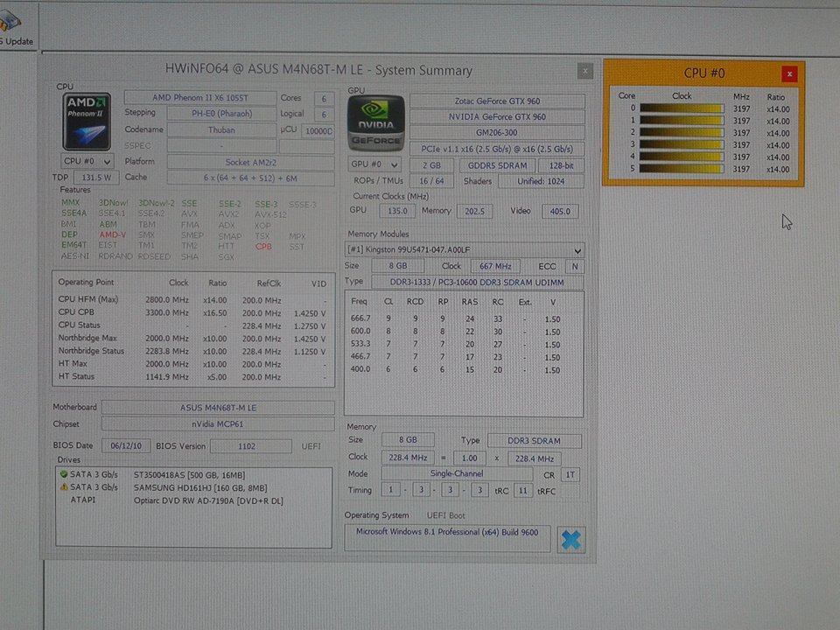Click the Core 3 clock bar
840x630 pixels.
click(682, 144)
